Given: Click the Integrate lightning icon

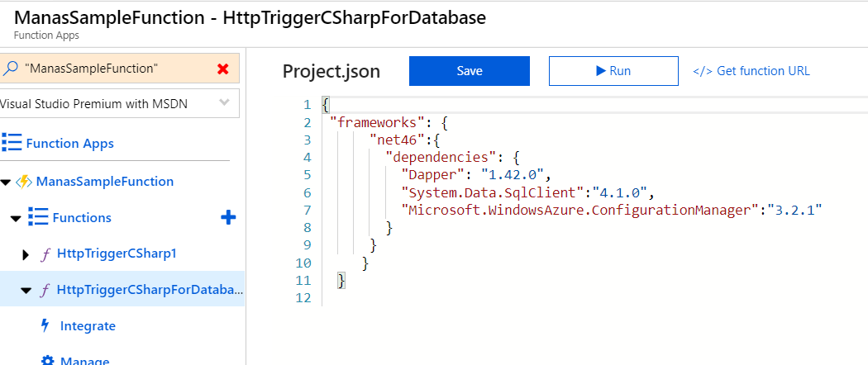Looking at the screenshot, I should pyautogui.click(x=45, y=325).
